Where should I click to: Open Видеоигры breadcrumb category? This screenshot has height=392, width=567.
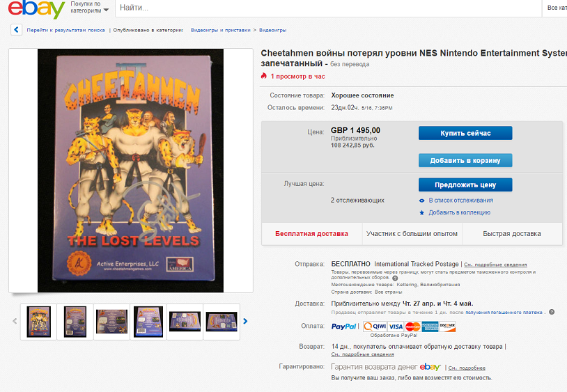[272, 30]
